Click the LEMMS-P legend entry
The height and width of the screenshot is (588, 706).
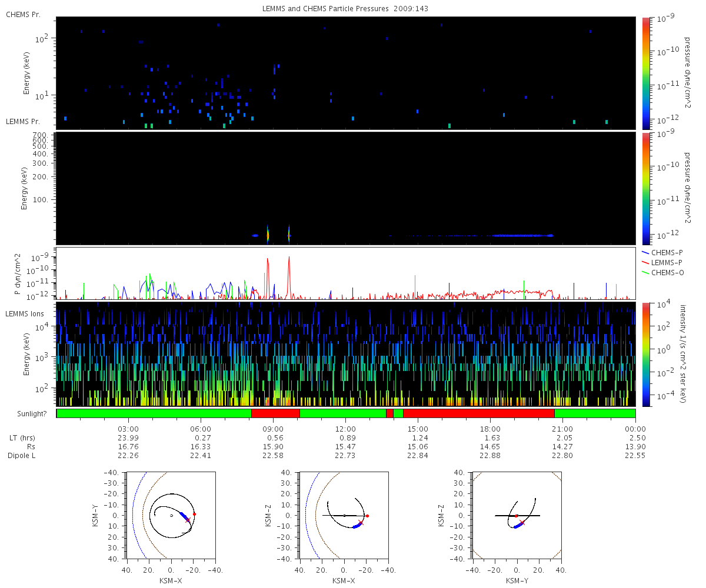click(662, 262)
